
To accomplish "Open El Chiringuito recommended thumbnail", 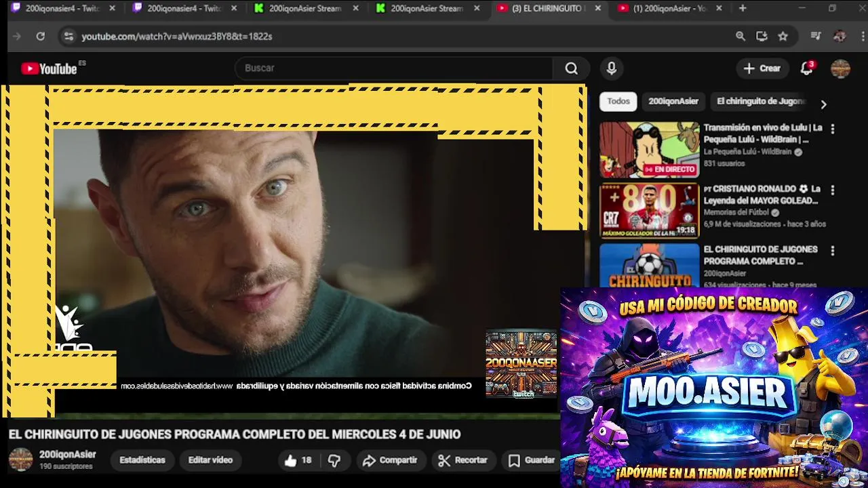I will pyautogui.click(x=649, y=266).
